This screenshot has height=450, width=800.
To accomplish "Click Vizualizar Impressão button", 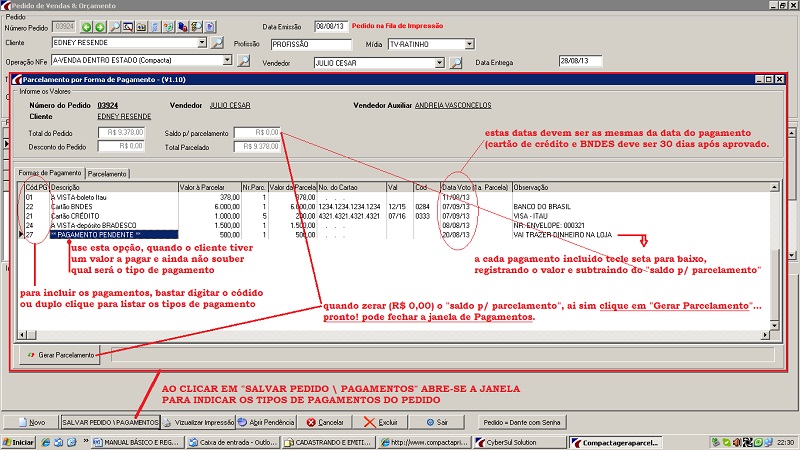I will click(198, 422).
